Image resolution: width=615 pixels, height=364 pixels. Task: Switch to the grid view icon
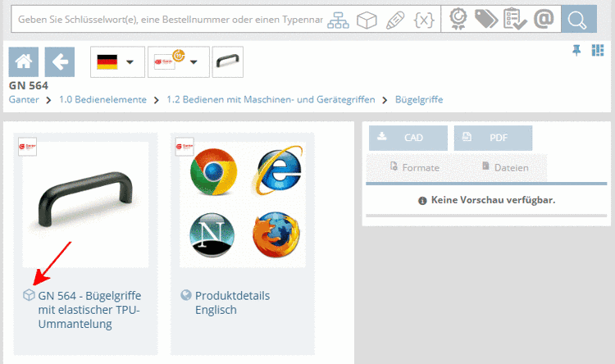598,50
